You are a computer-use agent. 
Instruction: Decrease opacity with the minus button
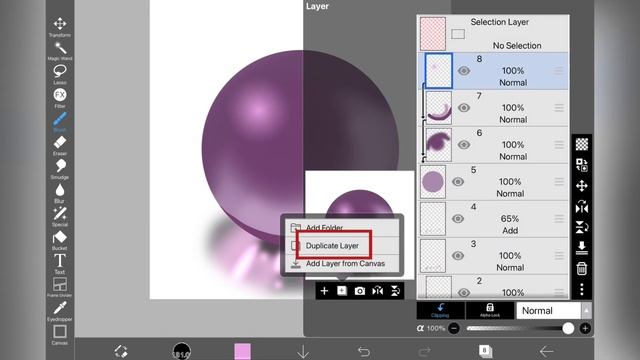[x=454, y=328]
